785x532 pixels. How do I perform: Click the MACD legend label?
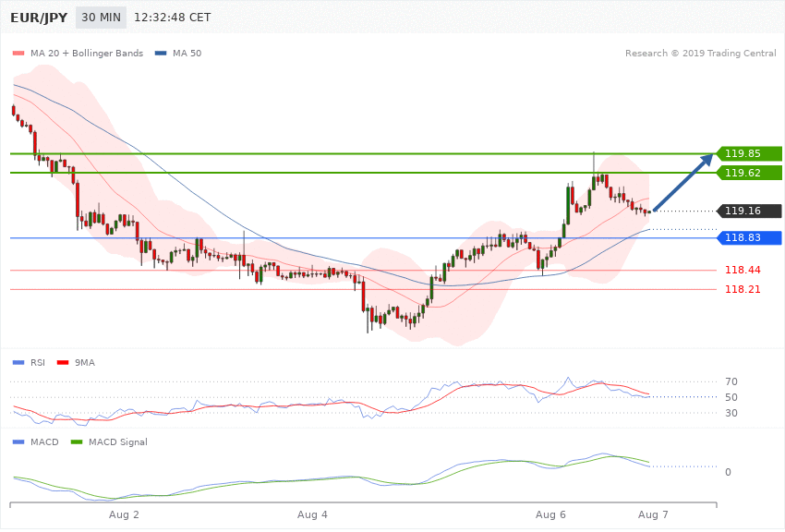point(44,442)
